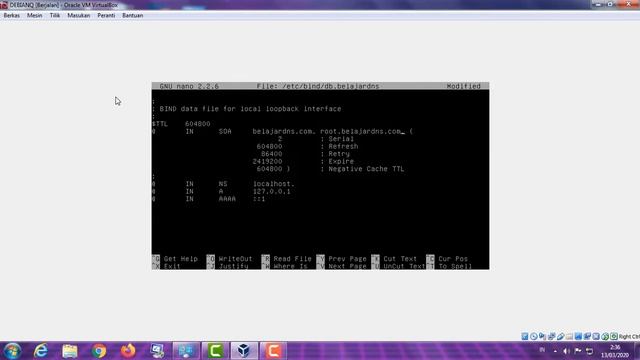Viewport: 640px width, 360px height.
Task: Click the mouse integration status icon
Action: (x=605, y=336)
